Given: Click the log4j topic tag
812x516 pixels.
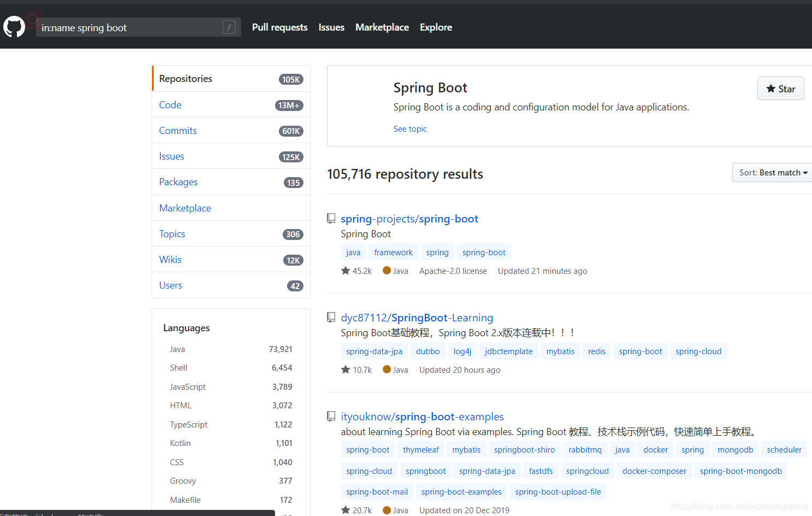Looking at the screenshot, I should [x=463, y=351].
